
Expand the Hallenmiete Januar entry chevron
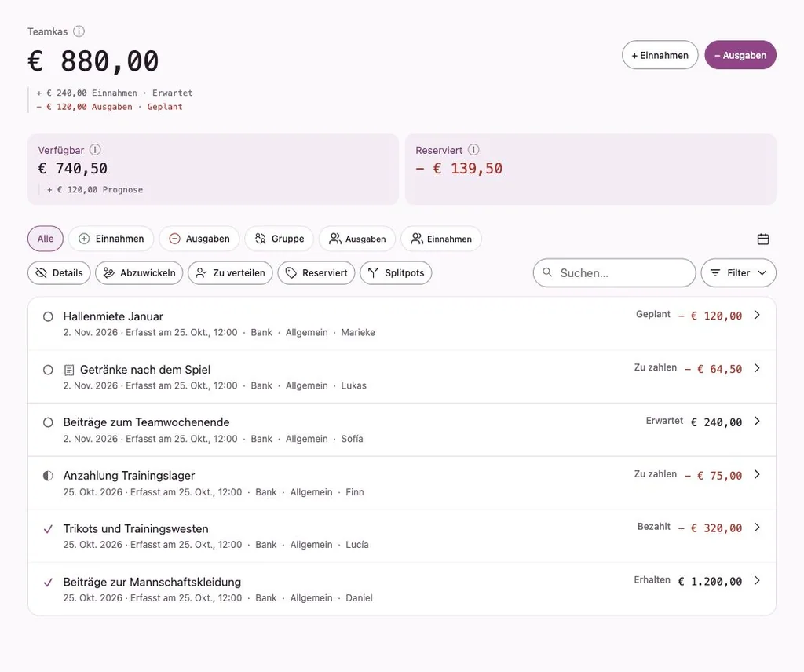pyautogui.click(x=758, y=315)
